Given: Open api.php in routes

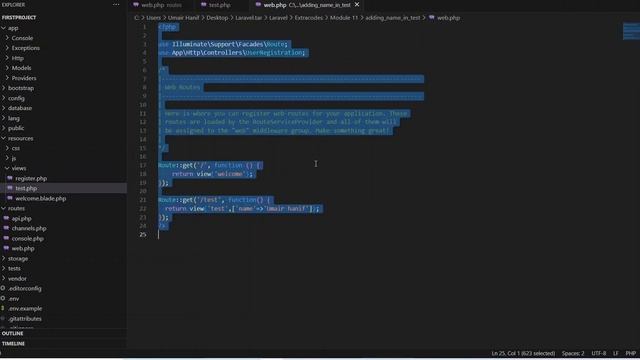Looking at the screenshot, I should tap(21, 218).
